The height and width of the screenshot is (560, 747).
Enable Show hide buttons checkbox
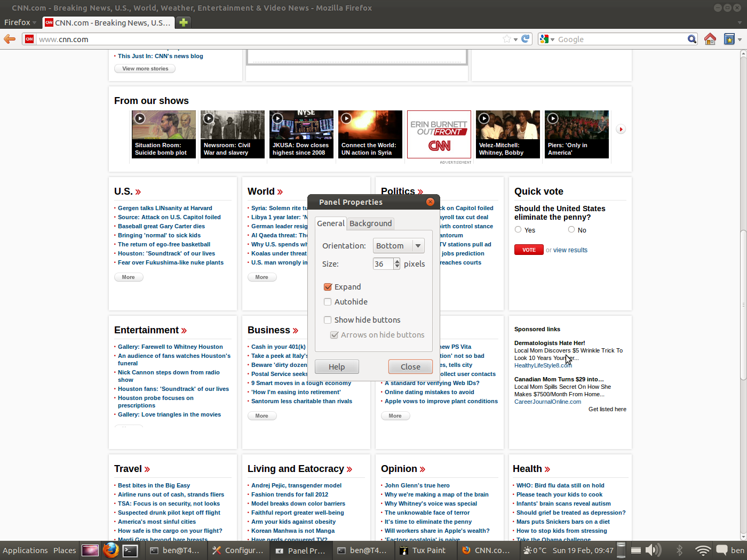pyautogui.click(x=328, y=320)
